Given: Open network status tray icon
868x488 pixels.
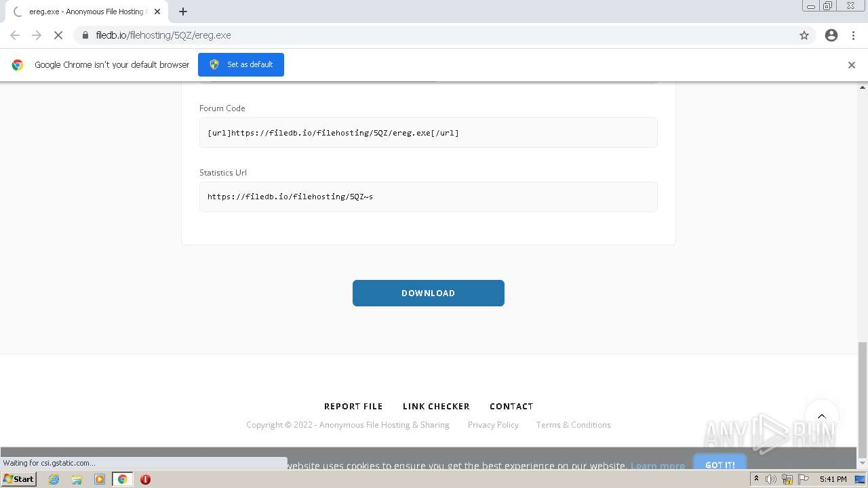Looking at the screenshot, I should [x=789, y=479].
